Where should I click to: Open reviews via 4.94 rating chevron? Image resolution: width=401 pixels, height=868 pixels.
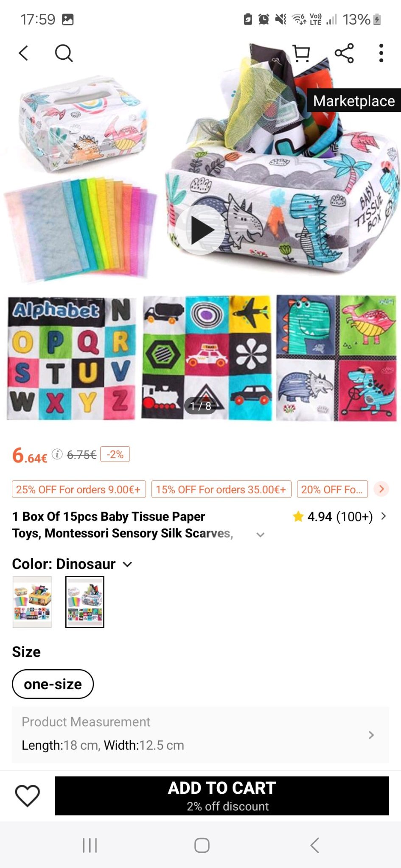tap(384, 516)
